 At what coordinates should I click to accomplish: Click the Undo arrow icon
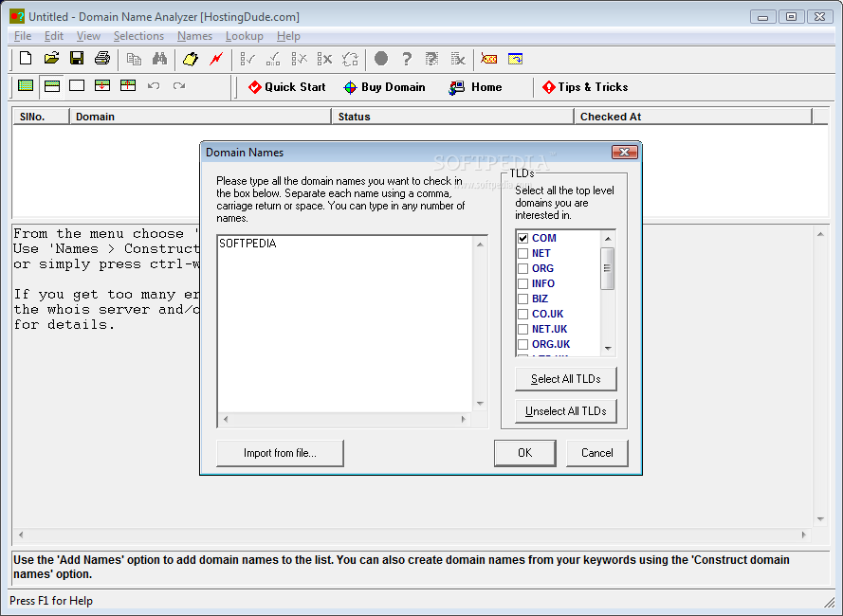tap(154, 85)
